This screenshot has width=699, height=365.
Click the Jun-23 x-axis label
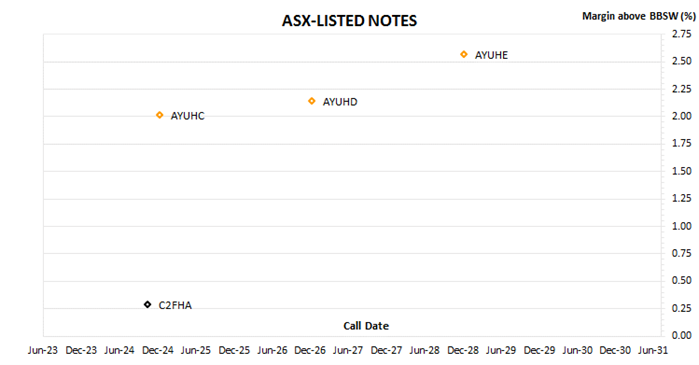(x=43, y=350)
